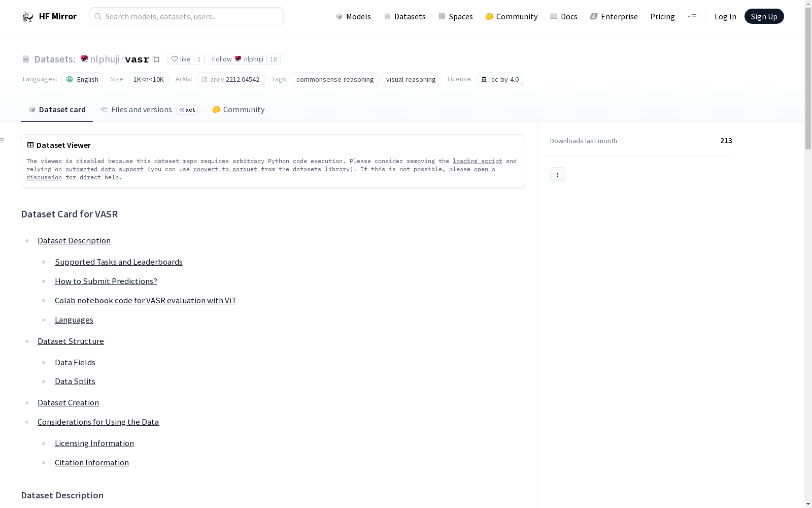Click the nlphuji avatar beside the dataset name

[84, 59]
